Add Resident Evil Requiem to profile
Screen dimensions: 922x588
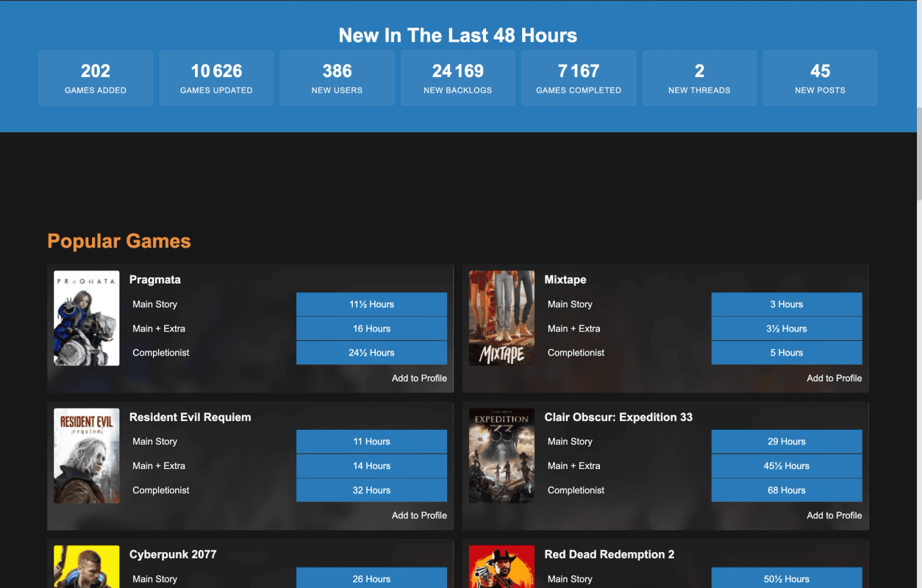click(419, 515)
